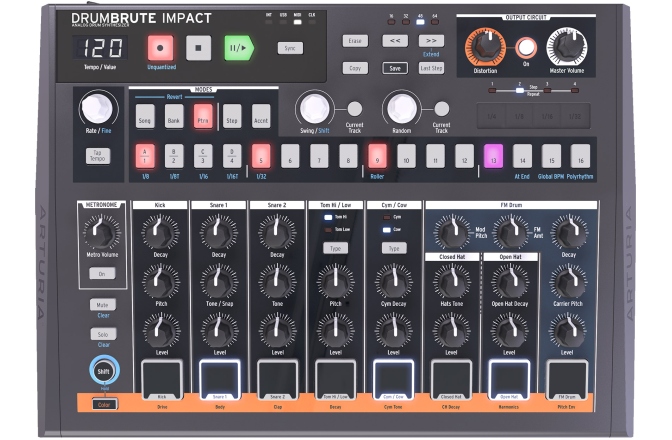Click the Metro Volume knob
Screen dimensions: 672x440
[102, 232]
